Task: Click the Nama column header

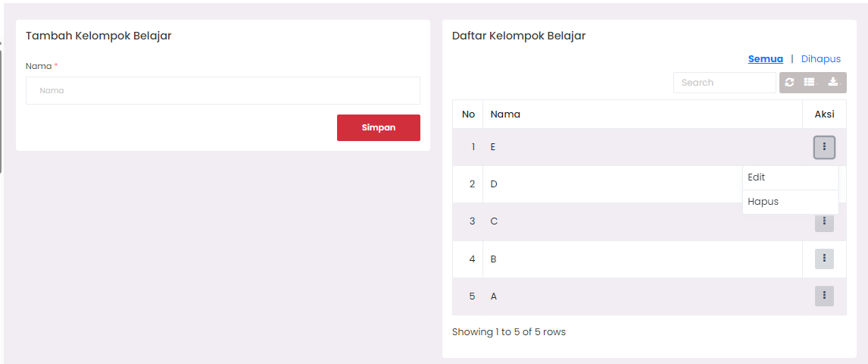Action: click(505, 115)
